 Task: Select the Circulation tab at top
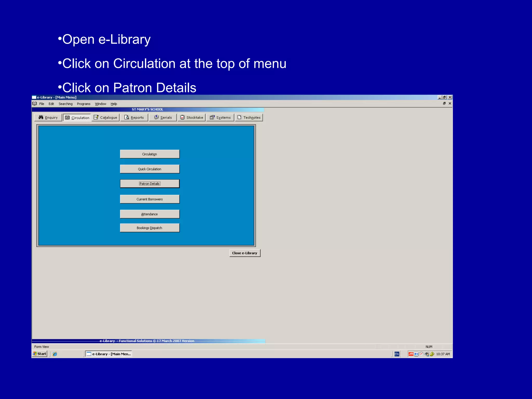point(77,117)
